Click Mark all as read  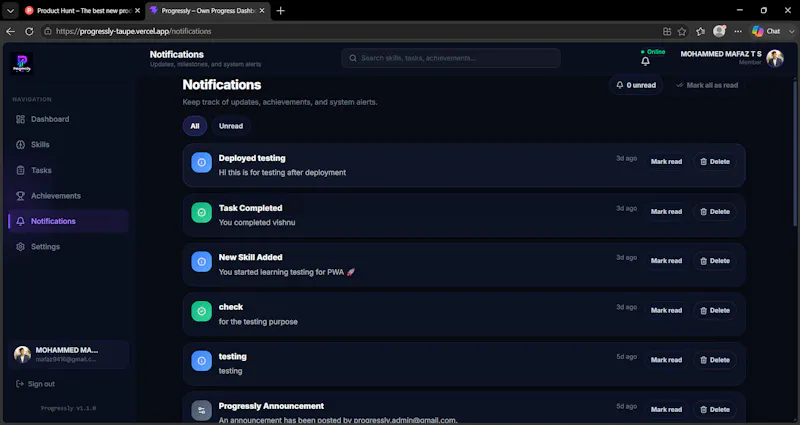pos(707,85)
